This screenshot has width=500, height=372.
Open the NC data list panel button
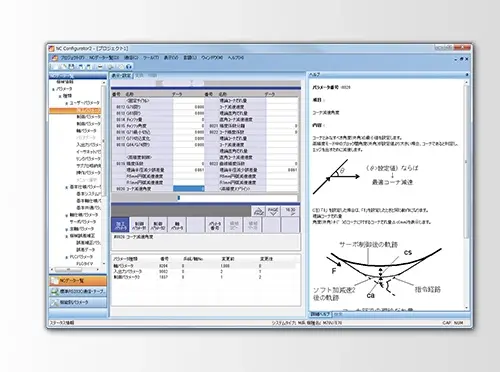(x=78, y=281)
